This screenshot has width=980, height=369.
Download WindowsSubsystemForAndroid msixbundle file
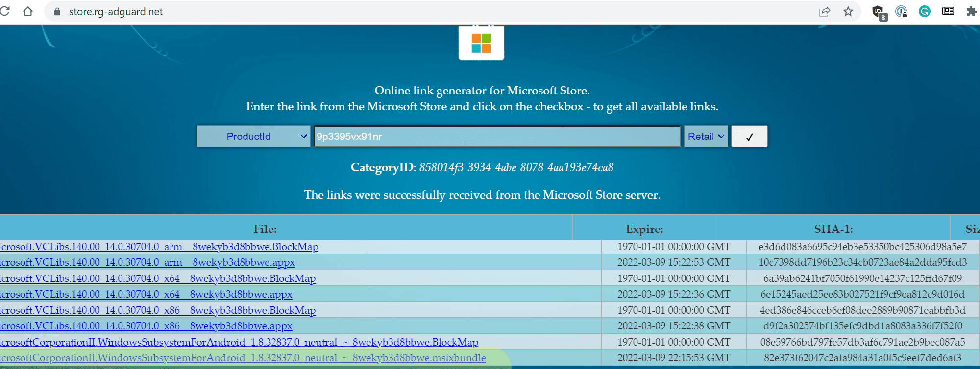[243, 358]
